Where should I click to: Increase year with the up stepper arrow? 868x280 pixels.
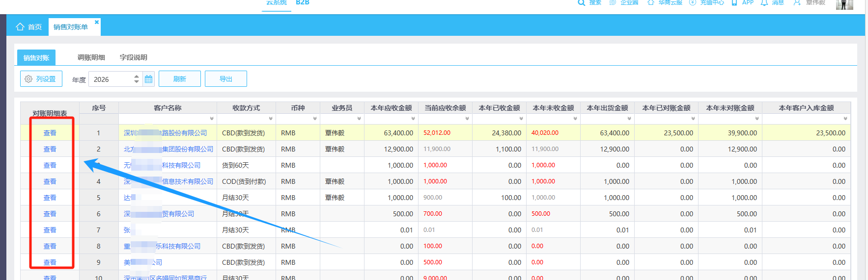[x=137, y=76]
